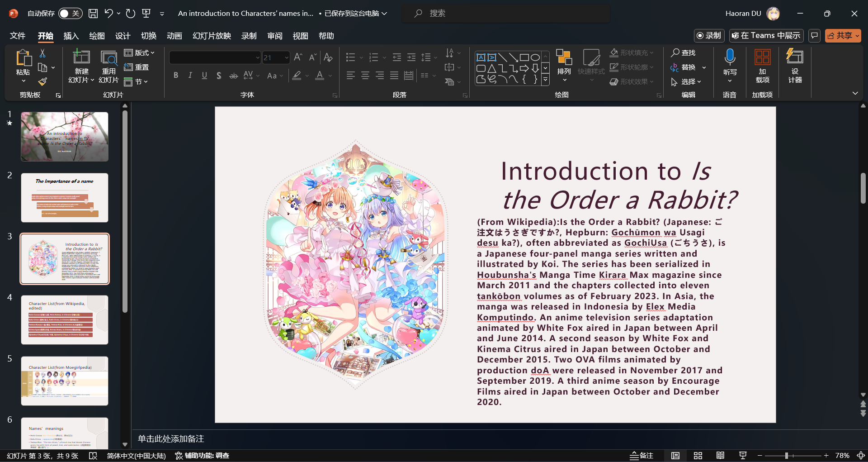The height and width of the screenshot is (462, 868).
Task: Click the Cut scissors icon
Action: click(42, 53)
